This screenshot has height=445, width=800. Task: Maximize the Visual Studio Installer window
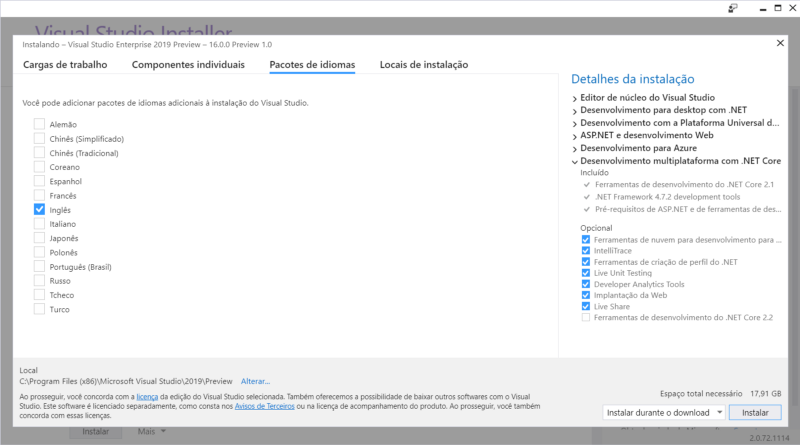pos(778,8)
